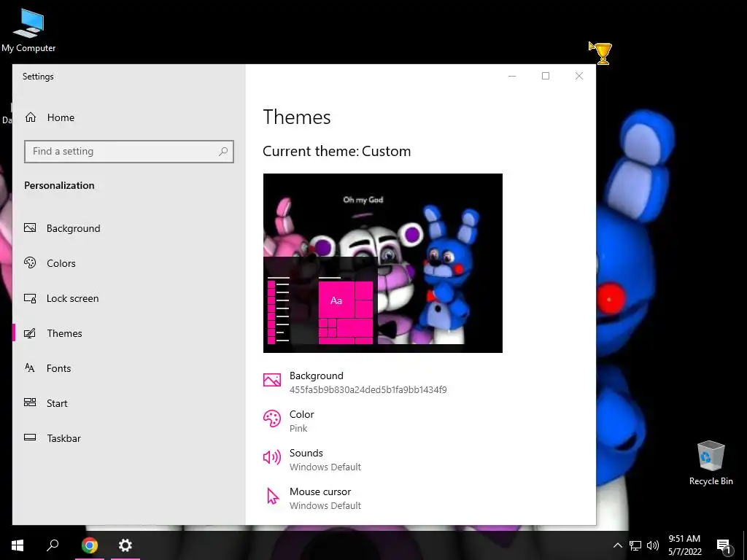747x560 pixels.
Task: Select Themes in the sidebar
Action: point(128,333)
